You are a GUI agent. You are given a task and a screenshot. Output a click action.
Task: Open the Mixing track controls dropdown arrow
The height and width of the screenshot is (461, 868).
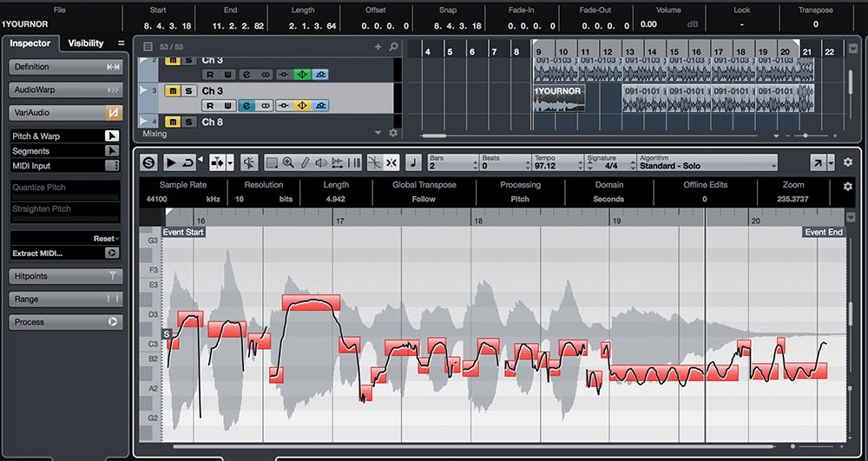(x=378, y=133)
